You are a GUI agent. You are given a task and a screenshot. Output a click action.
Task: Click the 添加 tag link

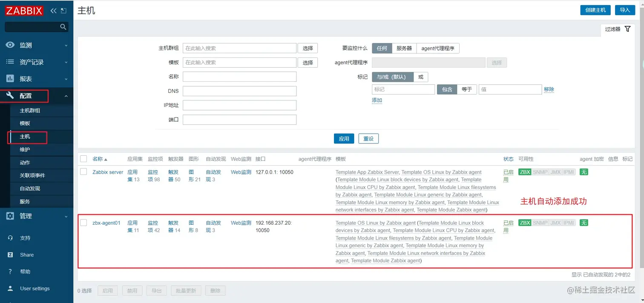click(x=377, y=100)
